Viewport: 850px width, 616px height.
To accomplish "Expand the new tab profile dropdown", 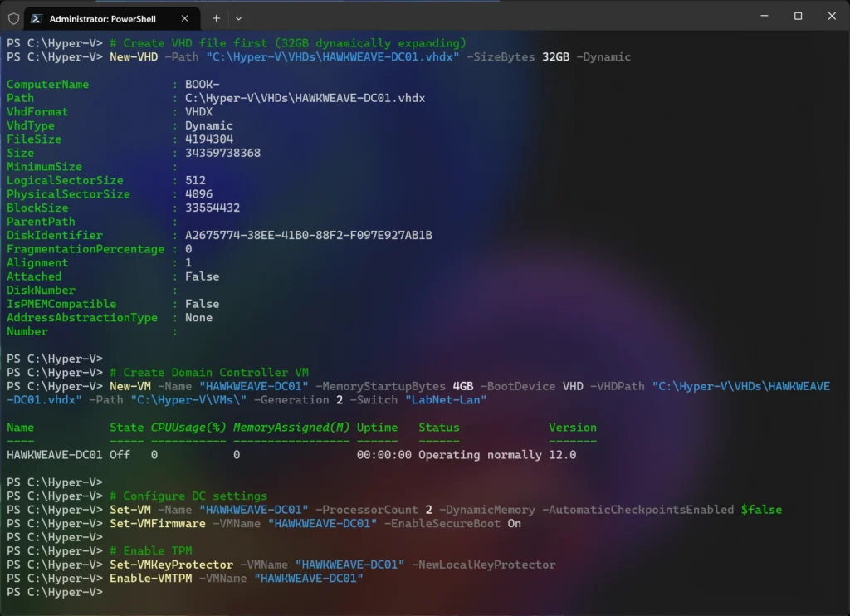I will pyautogui.click(x=239, y=17).
